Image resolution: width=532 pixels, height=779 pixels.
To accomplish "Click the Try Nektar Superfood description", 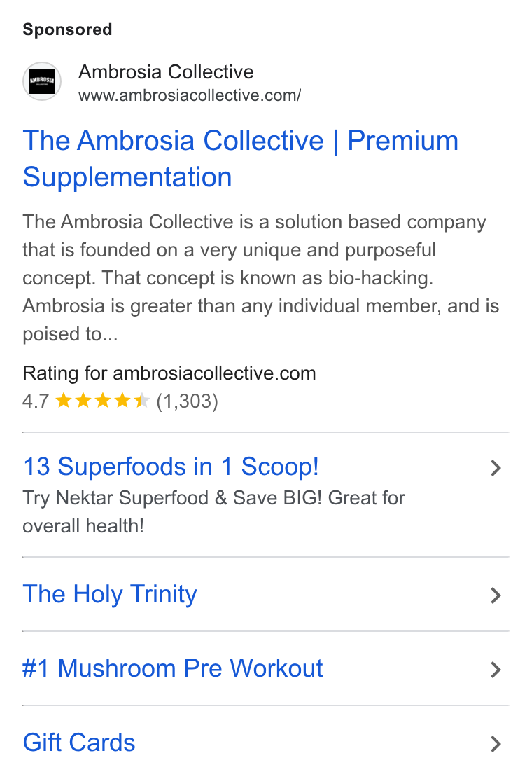I will 214,511.
